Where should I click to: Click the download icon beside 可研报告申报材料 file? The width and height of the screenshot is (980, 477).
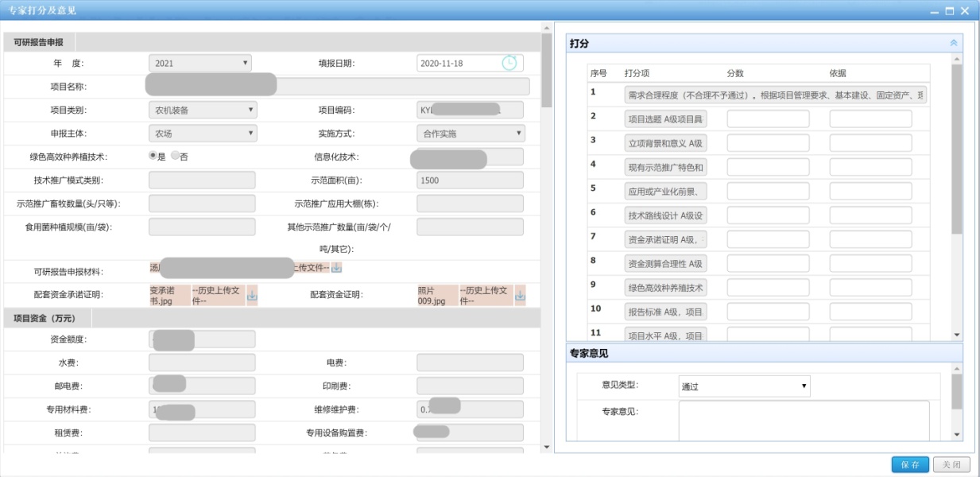click(x=336, y=267)
